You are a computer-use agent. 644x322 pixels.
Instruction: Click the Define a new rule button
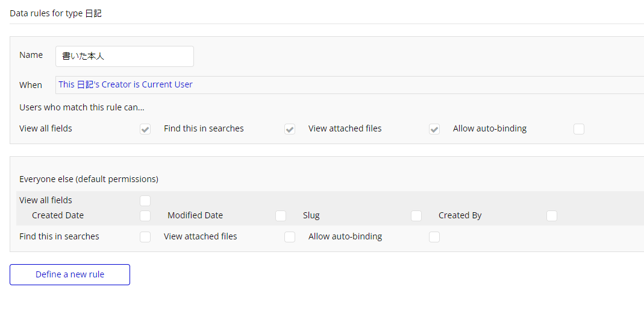[70, 274]
